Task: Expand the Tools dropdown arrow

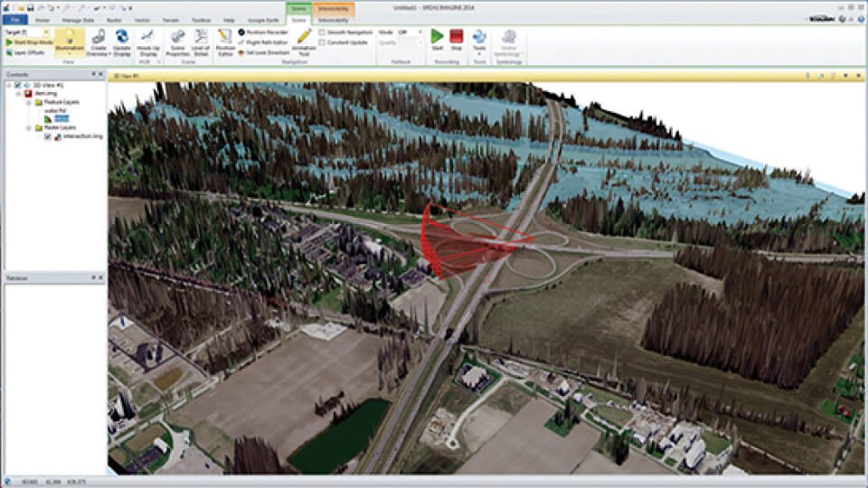Action: pos(479,54)
